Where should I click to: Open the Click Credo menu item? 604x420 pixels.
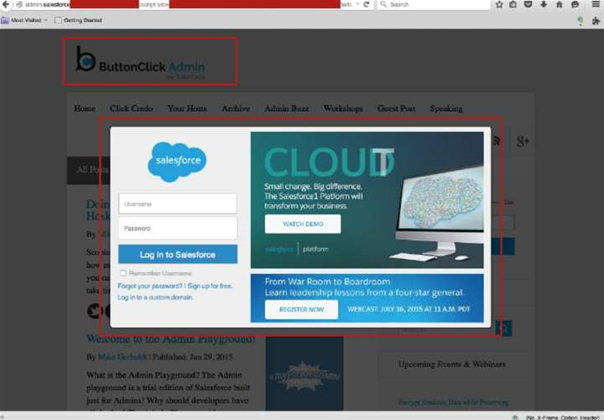[x=131, y=108]
